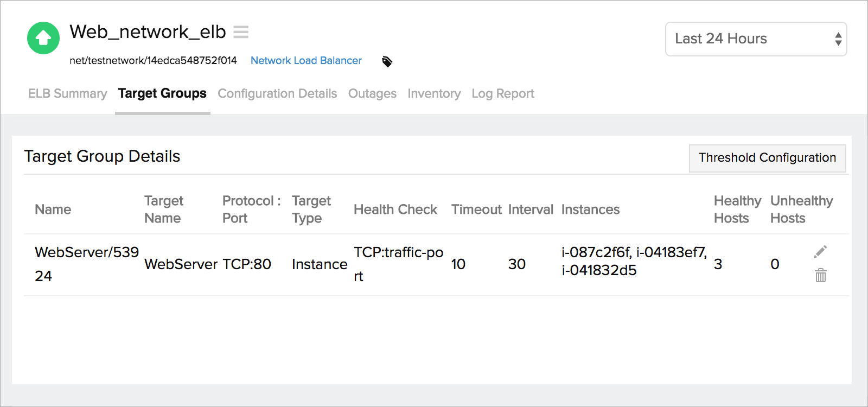Click the Timeout column header
Image resolution: width=868 pixels, height=407 pixels.
tap(476, 209)
